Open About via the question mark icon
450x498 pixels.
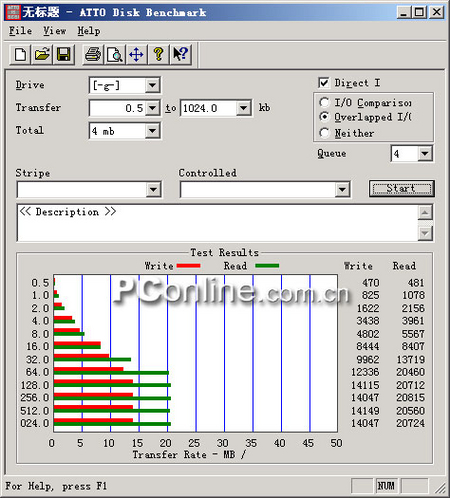[x=159, y=54]
